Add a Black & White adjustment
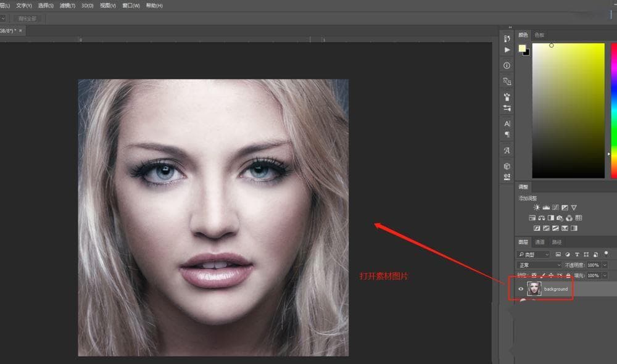The image size is (617, 364). [551, 218]
